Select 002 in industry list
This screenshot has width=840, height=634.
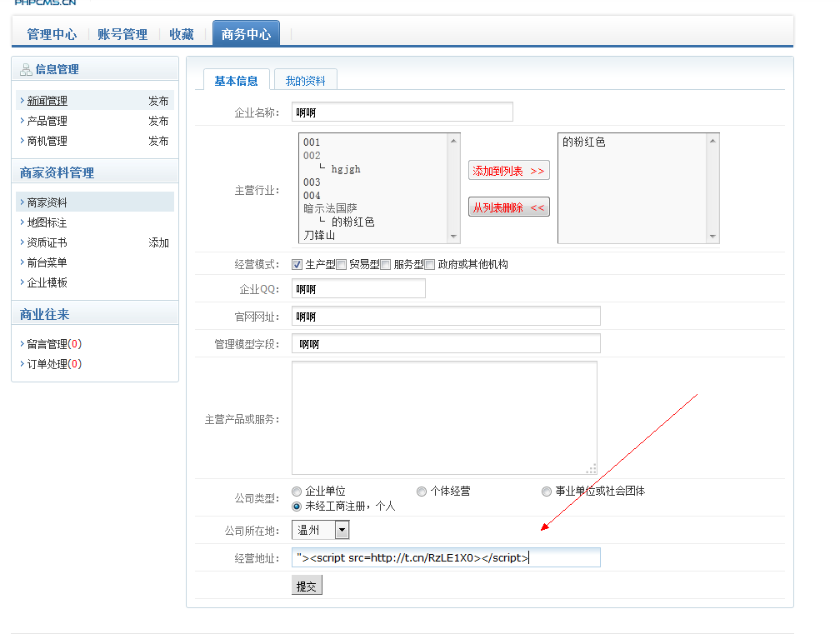point(312,156)
